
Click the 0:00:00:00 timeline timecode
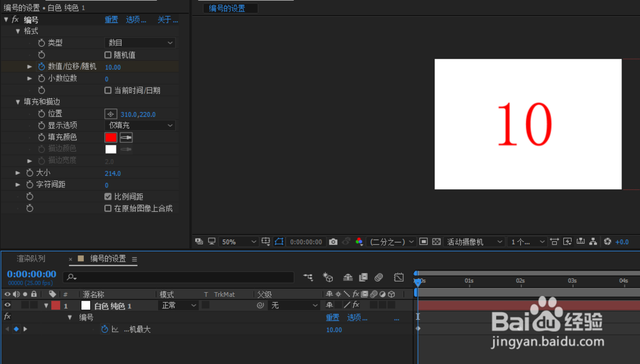click(31, 274)
